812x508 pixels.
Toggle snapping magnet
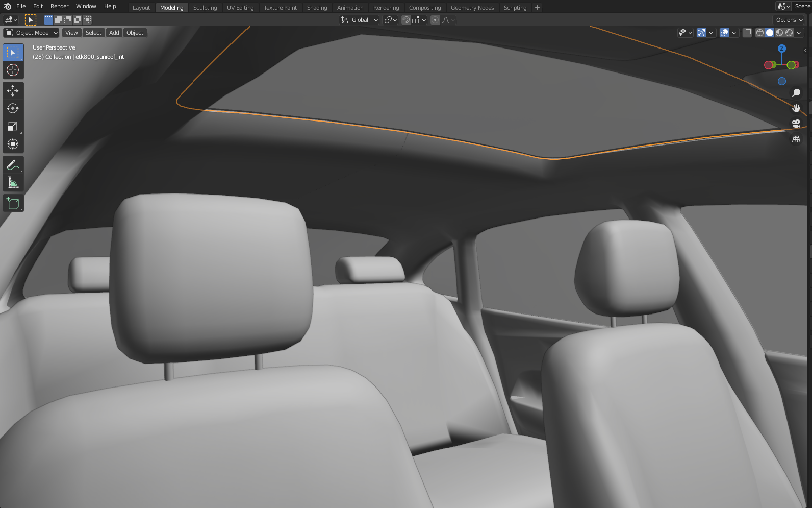pos(406,20)
